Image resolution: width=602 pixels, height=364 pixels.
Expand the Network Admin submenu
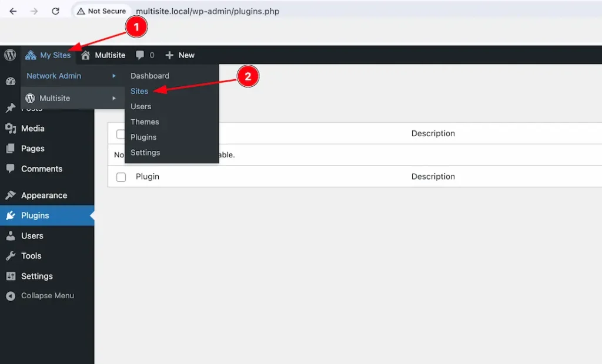[x=53, y=75]
